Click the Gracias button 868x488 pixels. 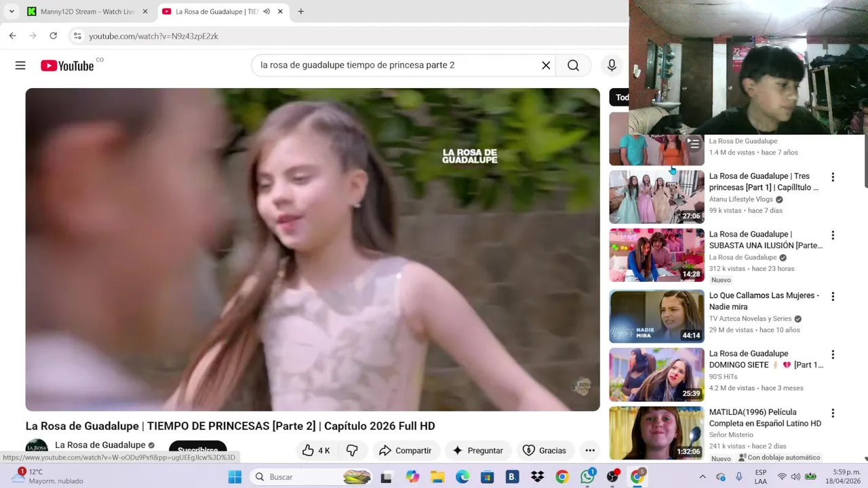coord(544,451)
